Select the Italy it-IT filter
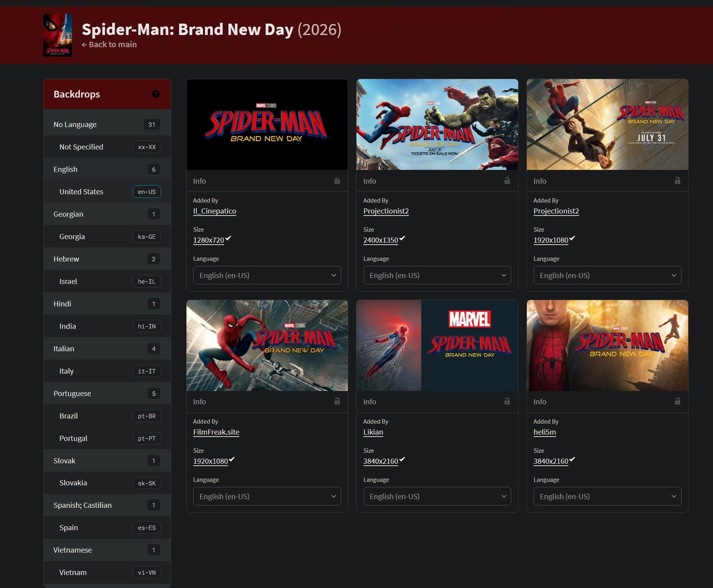The height and width of the screenshot is (588, 713). click(107, 371)
